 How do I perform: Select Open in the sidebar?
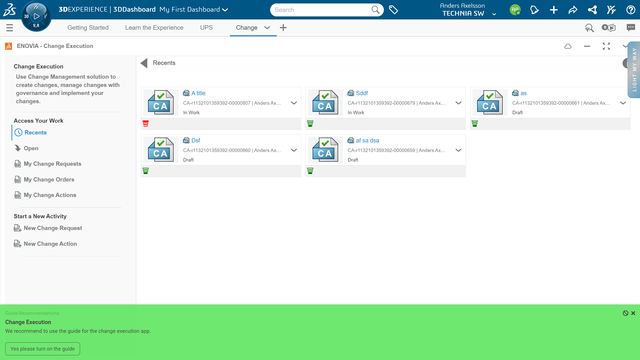(31, 148)
